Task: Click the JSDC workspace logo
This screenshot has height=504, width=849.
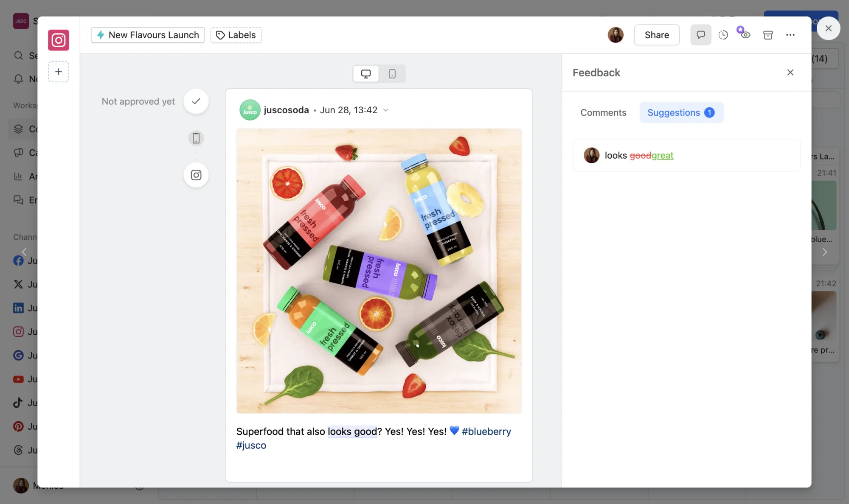Action: coord(21,21)
